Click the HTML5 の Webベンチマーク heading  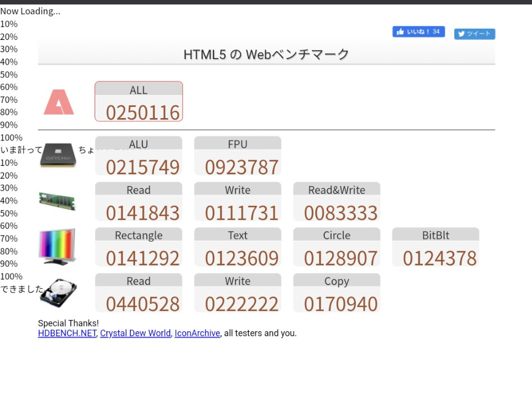pyautogui.click(x=266, y=54)
